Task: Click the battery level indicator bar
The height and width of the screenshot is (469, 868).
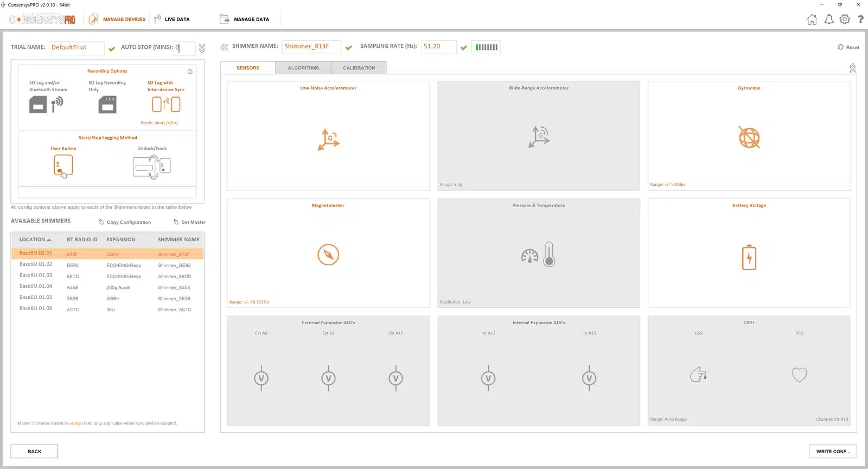Action: [x=486, y=47]
